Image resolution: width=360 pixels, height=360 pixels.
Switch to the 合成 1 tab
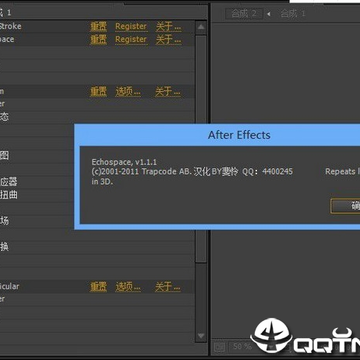[293, 14]
